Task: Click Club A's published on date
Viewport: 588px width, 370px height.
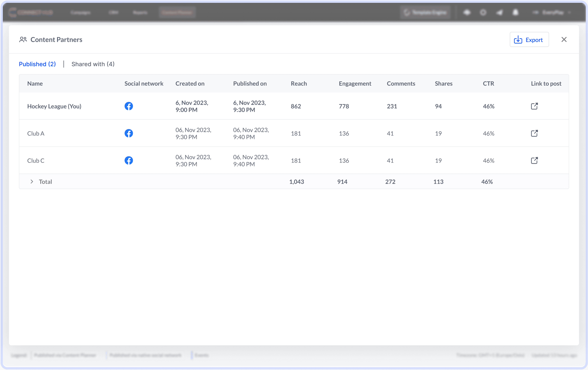Action: [x=251, y=133]
